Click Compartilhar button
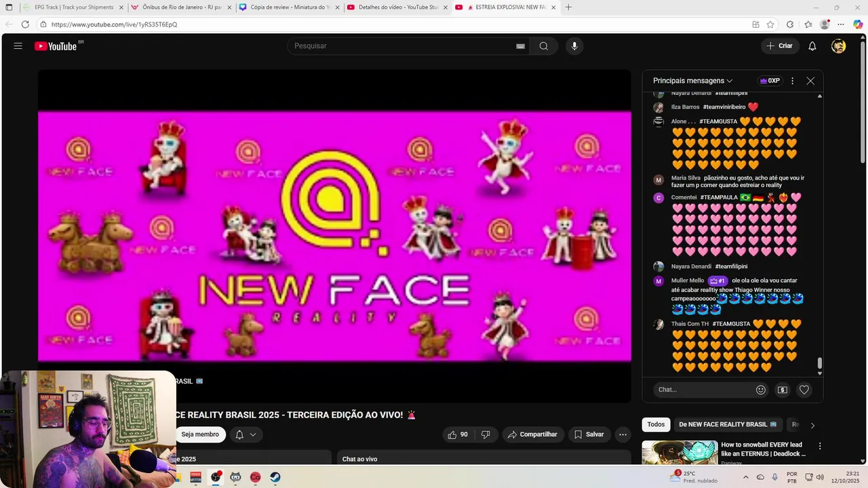868x488 pixels. [x=532, y=434]
